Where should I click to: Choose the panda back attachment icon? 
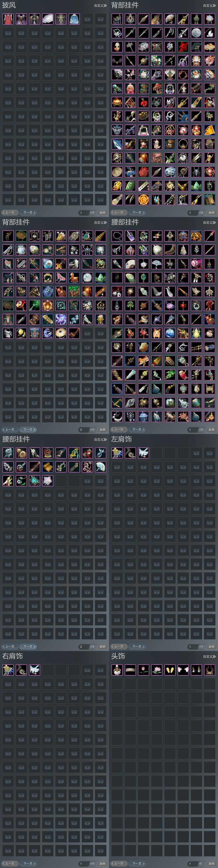click(157, 47)
